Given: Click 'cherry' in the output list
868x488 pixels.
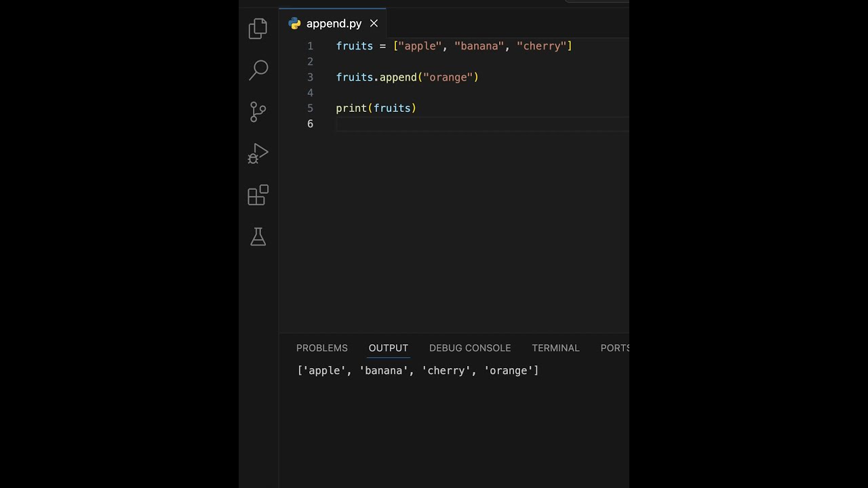Looking at the screenshot, I should coord(446,371).
